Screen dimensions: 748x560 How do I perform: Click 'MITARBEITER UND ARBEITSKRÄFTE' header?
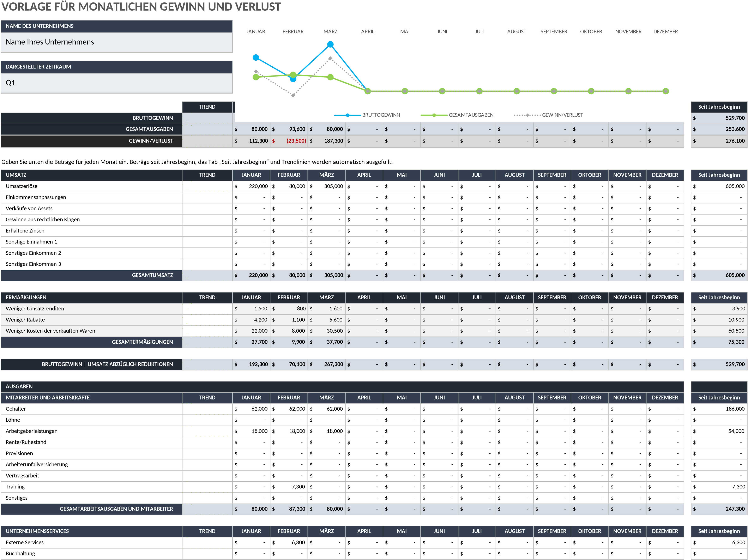click(x=92, y=398)
